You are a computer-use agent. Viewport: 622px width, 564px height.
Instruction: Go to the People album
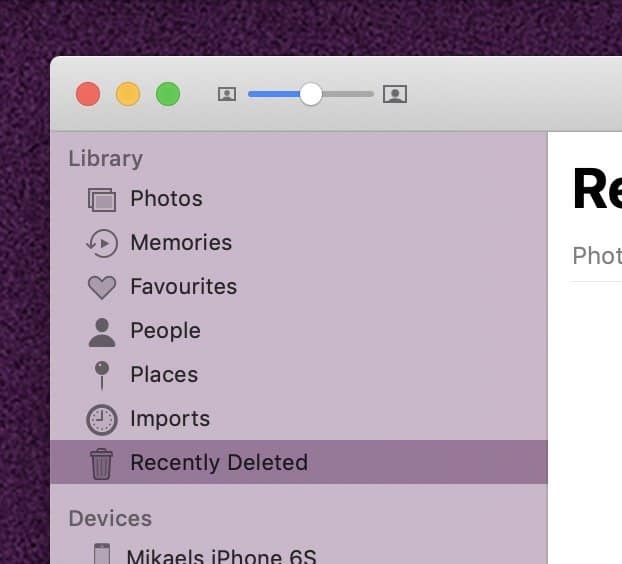point(299,331)
